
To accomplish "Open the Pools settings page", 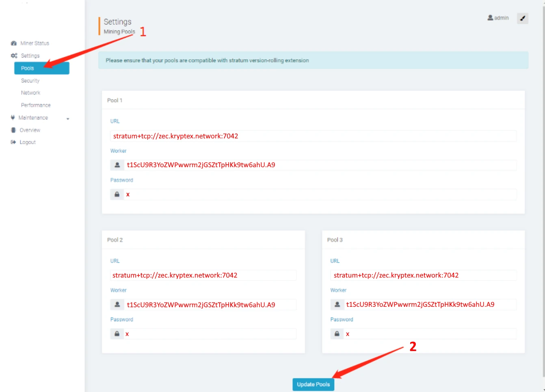I will [41, 68].
